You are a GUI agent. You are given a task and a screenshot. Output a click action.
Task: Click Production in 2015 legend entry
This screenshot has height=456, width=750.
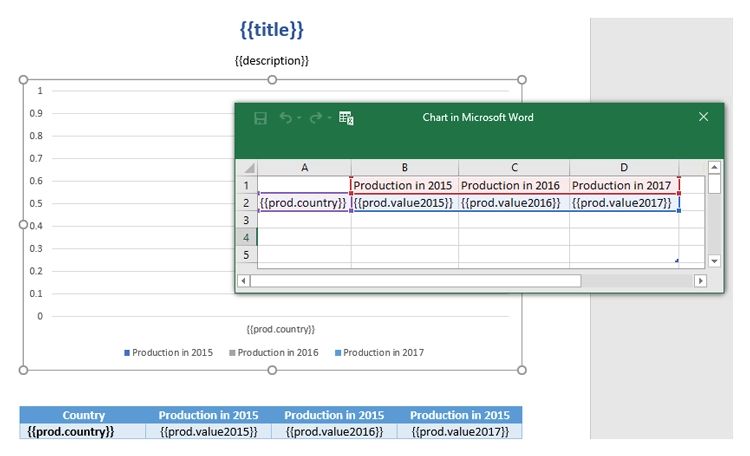tap(168, 353)
